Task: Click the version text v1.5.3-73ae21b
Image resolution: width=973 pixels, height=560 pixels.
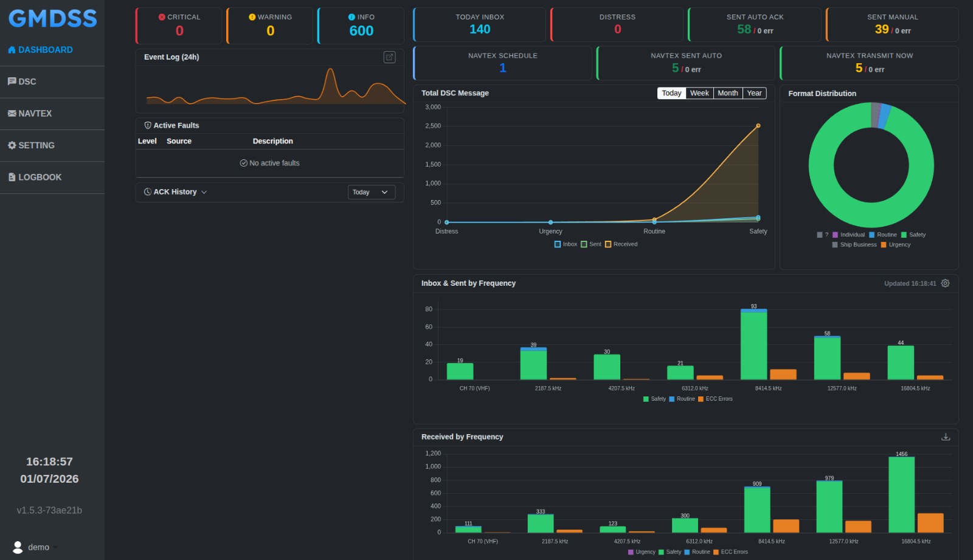Action: 49,510
